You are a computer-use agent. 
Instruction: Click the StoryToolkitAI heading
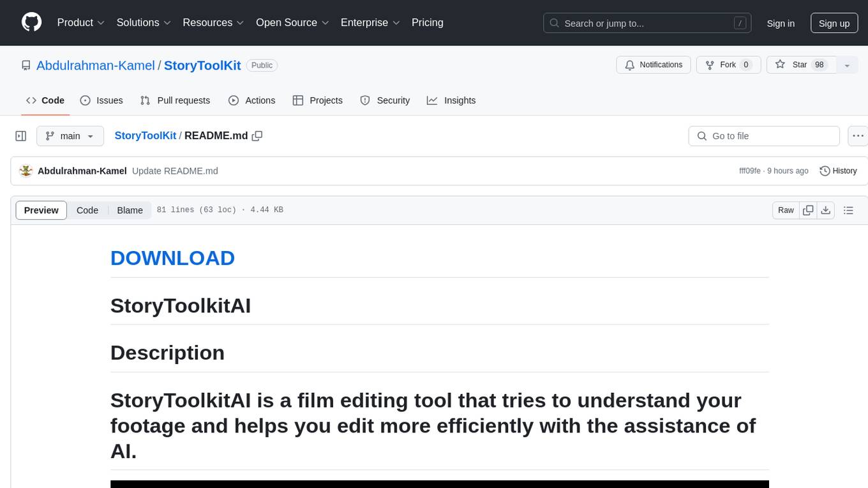181,306
